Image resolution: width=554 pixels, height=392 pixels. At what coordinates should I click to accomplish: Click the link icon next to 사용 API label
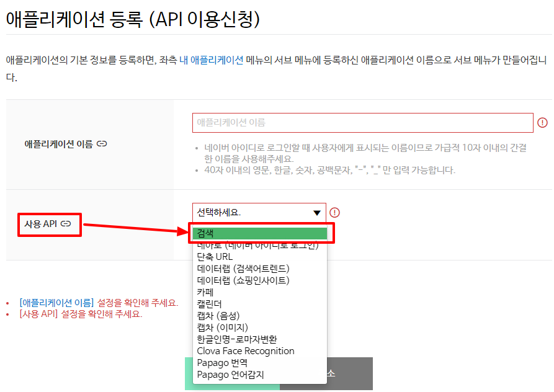pyautogui.click(x=66, y=223)
